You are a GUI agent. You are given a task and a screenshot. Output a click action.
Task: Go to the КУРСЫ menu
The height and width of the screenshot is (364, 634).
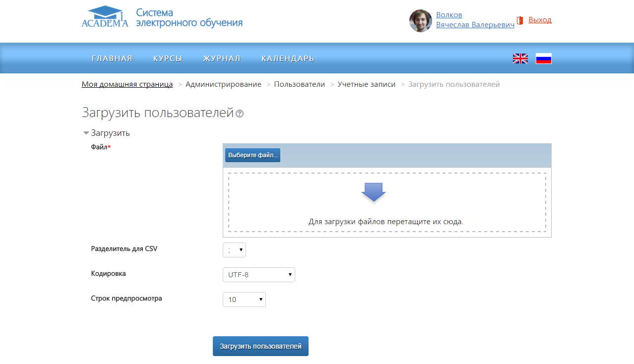coord(168,59)
